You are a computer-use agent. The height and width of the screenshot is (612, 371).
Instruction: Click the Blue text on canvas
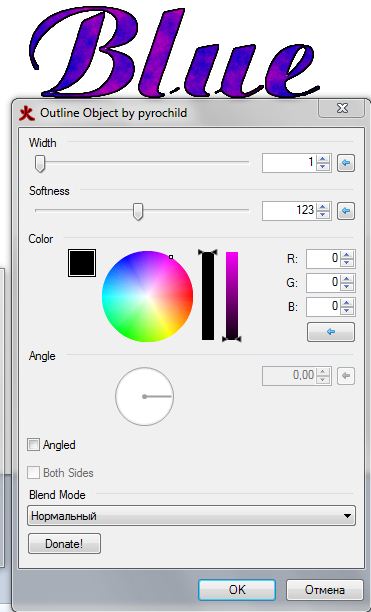pos(174,53)
